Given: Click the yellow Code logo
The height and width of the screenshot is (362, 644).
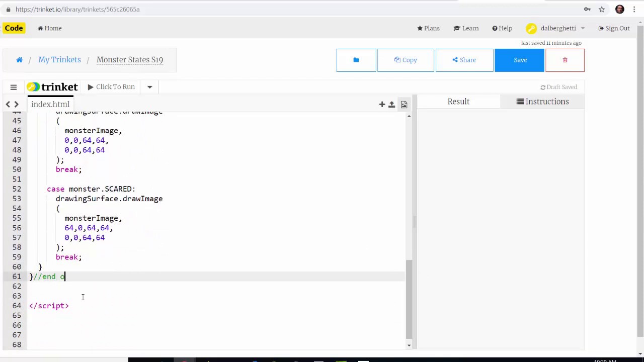Looking at the screenshot, I should click(14, 28).
